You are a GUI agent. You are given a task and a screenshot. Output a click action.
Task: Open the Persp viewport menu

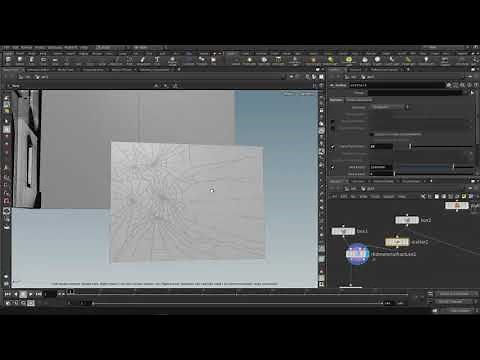pyautogui.click(x=289, y=94)
